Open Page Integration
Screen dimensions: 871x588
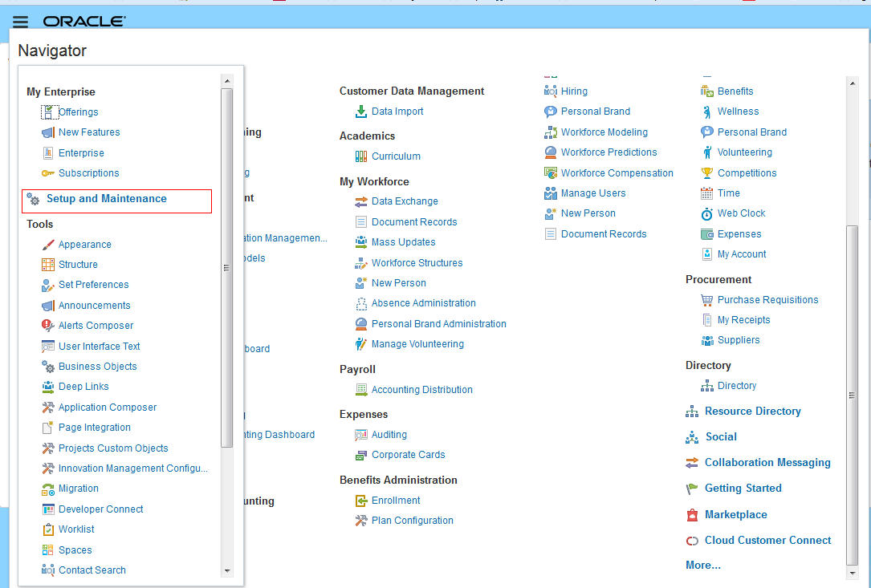coord(95,427)
